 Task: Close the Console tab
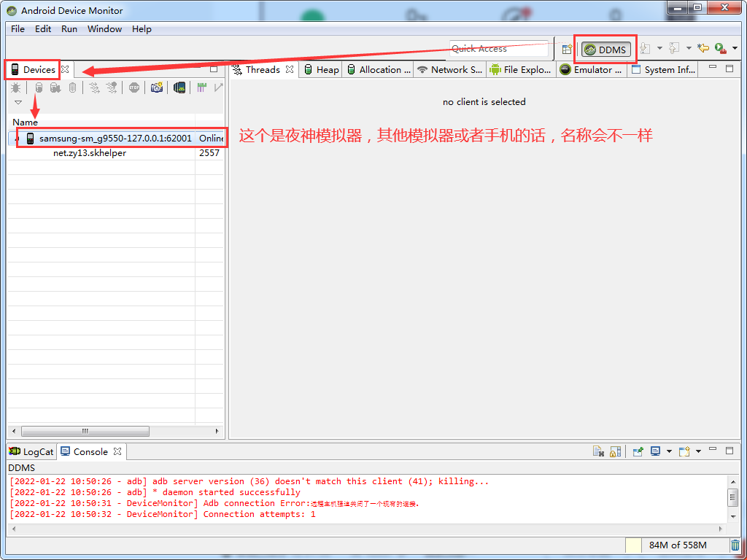point(117,451)
